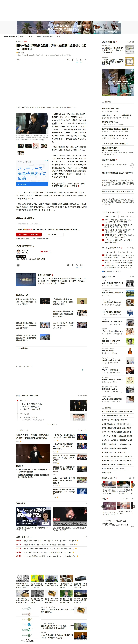Open 増えるアスリートへの誹謗中傷 video thumbnail

33,516
